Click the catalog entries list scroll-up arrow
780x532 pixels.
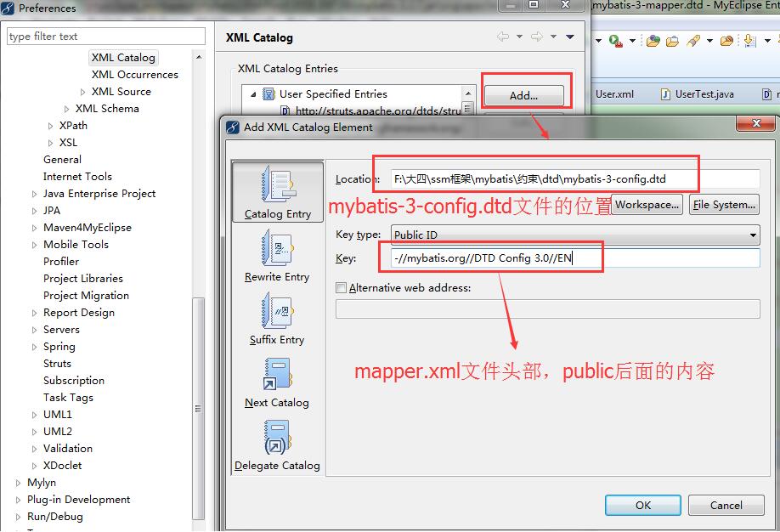click(x=467, y=93)
